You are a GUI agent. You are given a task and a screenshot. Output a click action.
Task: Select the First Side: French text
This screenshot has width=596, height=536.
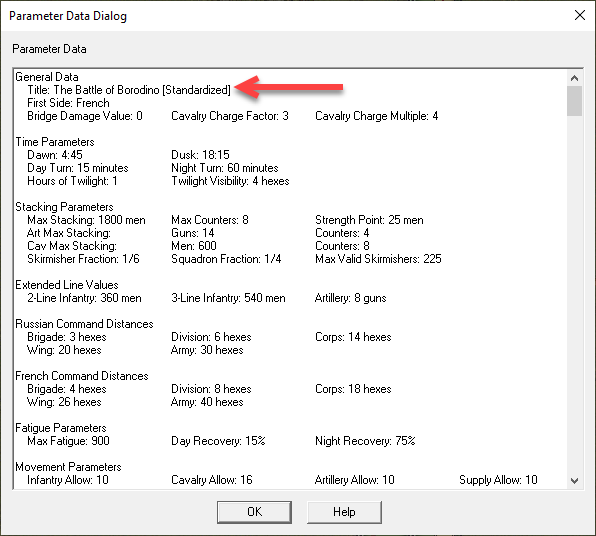68,103
